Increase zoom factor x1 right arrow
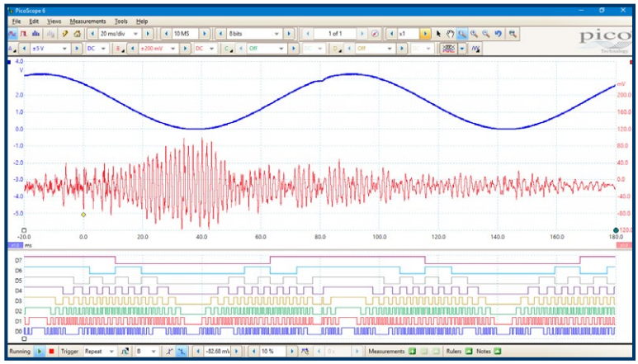Image resolution: width=638 pixels, height=364 pixels. 424,34
